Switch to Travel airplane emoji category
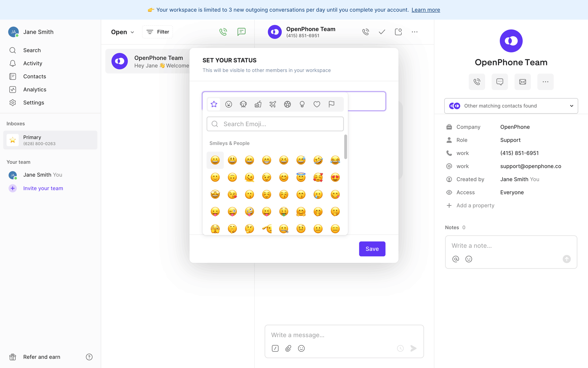Viewport: 588px width, 368px height. tap(273, 104)
